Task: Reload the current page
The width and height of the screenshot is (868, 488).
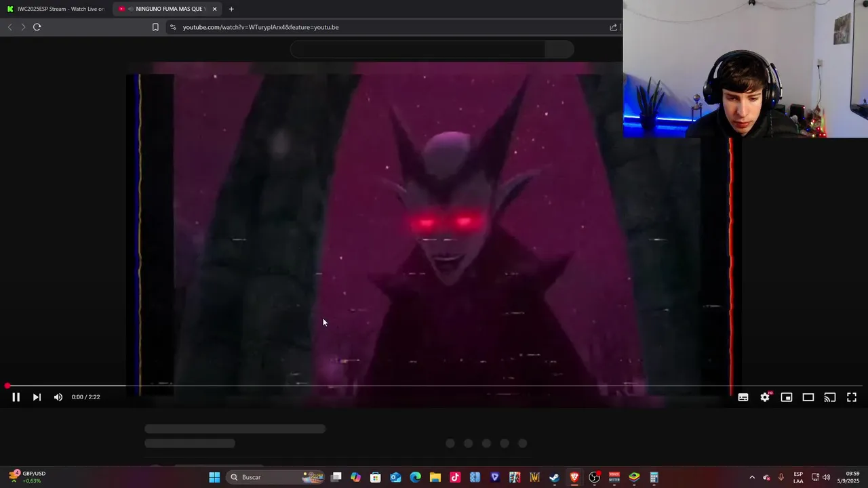Action: click(37, 27)
